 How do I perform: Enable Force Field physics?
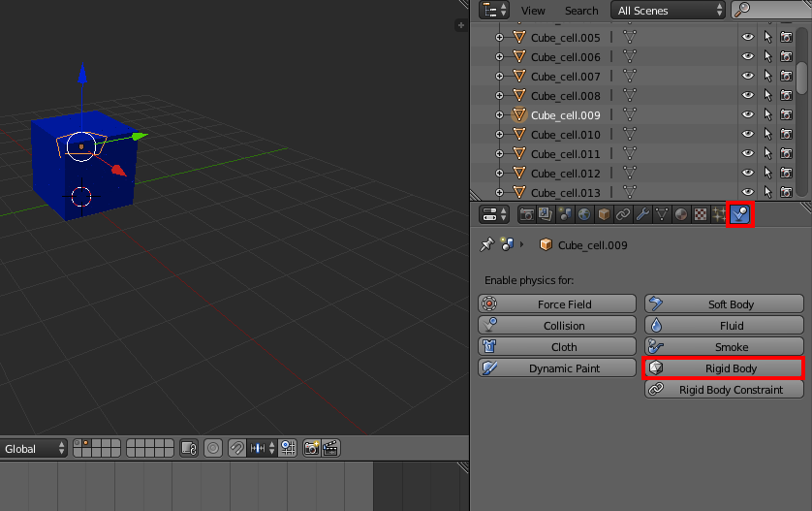point(557,304)
